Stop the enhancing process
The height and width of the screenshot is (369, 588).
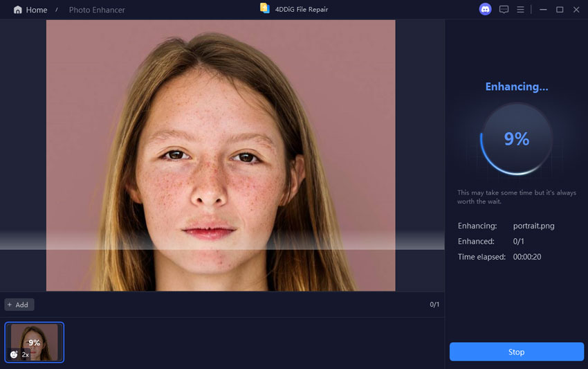tap(516, 352)
